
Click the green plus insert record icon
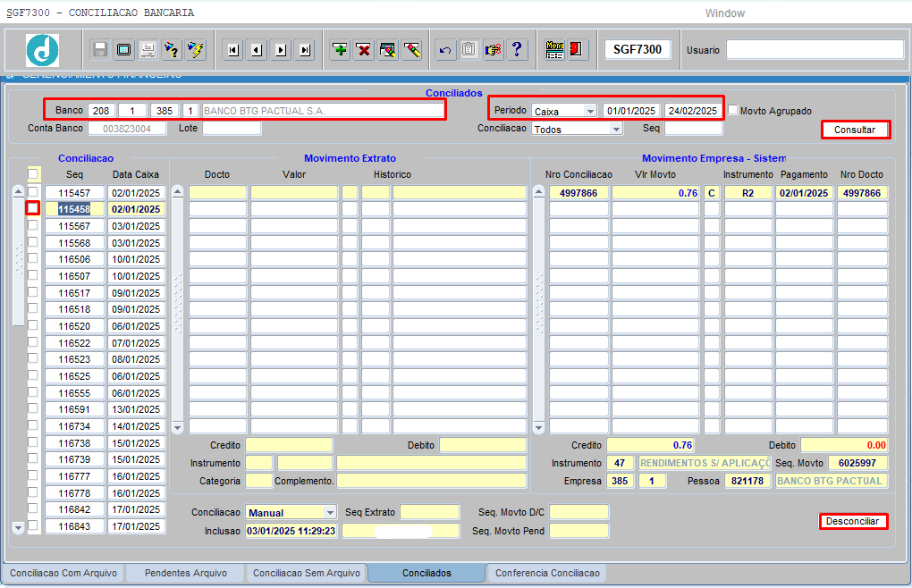(x=341, y=50)
